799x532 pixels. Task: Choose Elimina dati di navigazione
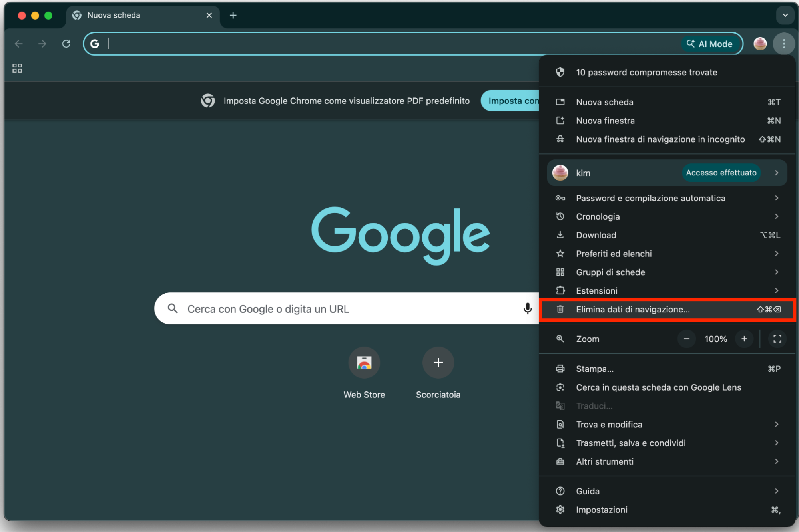(x=667, y=309)
